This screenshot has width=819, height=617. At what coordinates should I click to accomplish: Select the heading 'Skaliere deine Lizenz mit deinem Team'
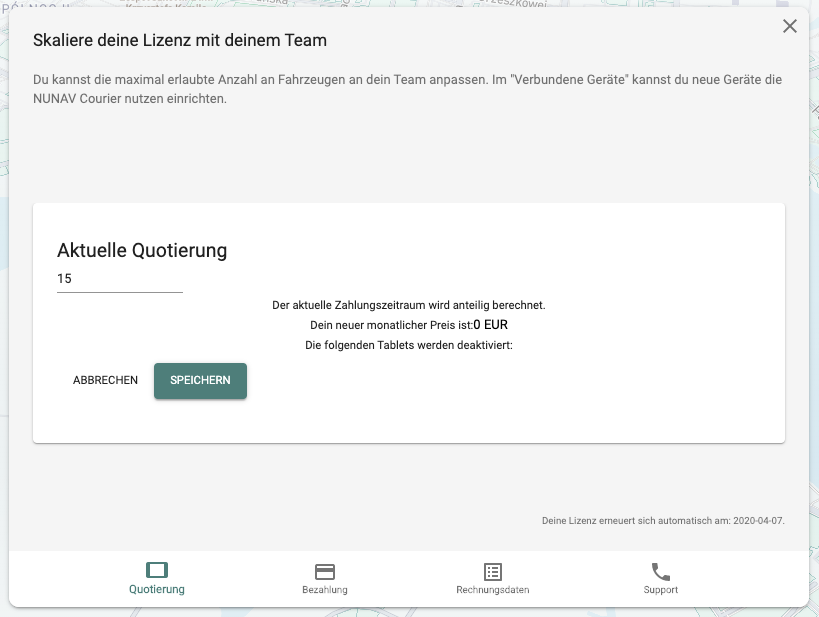point(180,40)
